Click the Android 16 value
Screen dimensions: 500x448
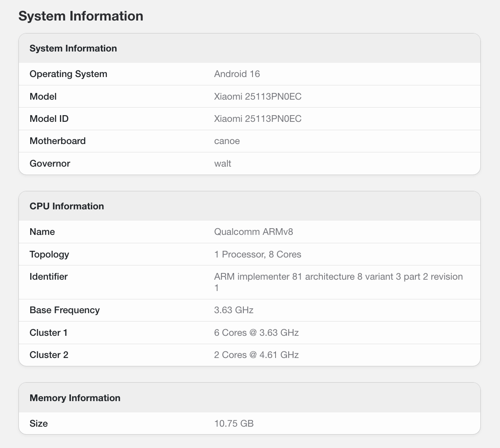[x=237, y=74]
